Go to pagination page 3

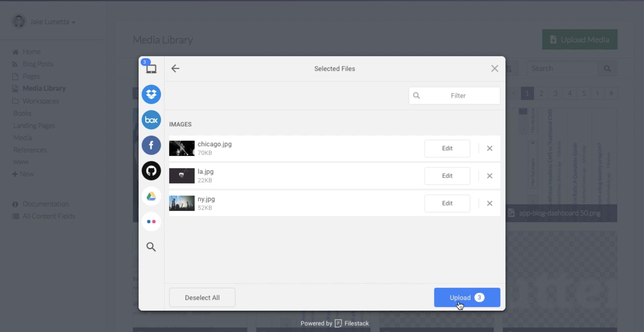point(556,93)
